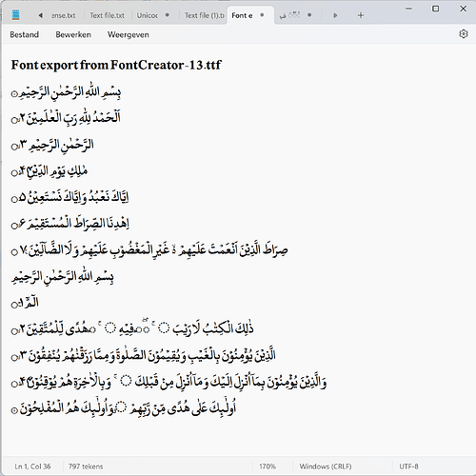Viewport: 476px width, 476px height.
Task: Click the heading 'Font export from FontCreator-13.ttf'
Action: 116,65
